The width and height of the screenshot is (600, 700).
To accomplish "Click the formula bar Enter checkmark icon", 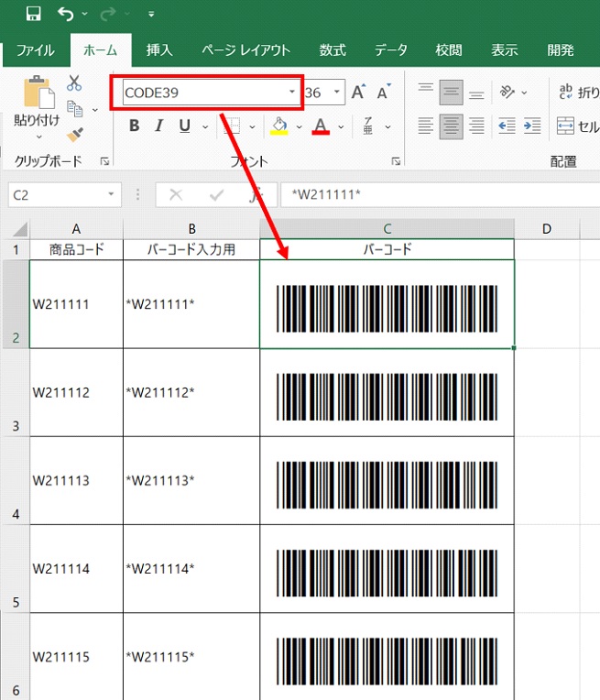I will coord(216,194).
